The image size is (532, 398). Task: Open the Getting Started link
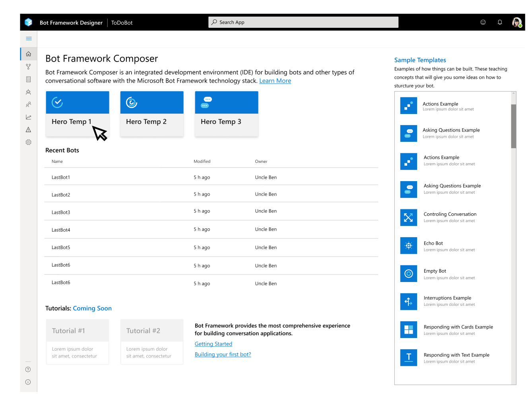pyautogui.click(x=214, y=344)
